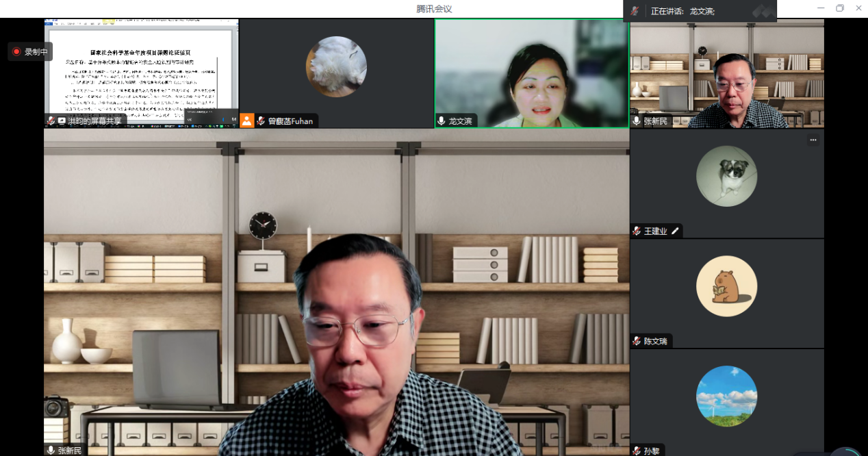Toggle muted mic icon next to 曾馥菡Fuhan
Image resolution: width=868 pixels, height=456 pixels.
click(x=261, y=121)
